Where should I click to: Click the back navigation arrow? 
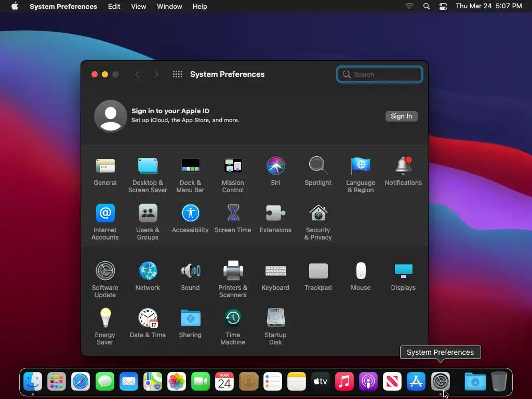coord(137,74)
